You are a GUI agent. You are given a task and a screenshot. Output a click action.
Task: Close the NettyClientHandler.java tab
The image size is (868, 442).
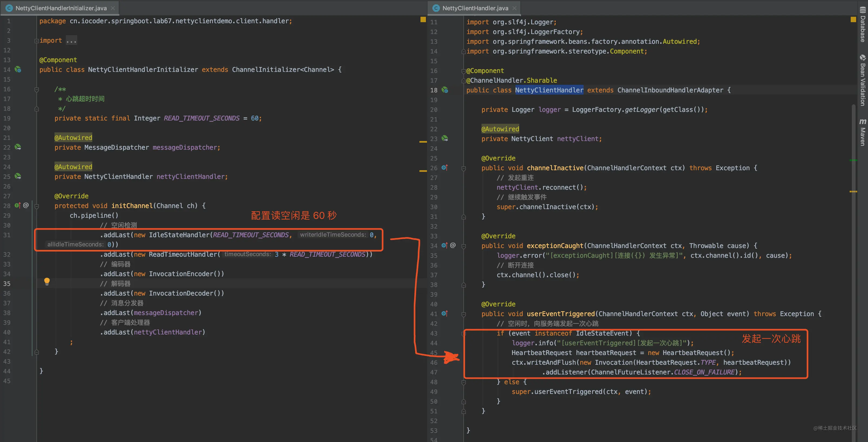click(514, 8)
